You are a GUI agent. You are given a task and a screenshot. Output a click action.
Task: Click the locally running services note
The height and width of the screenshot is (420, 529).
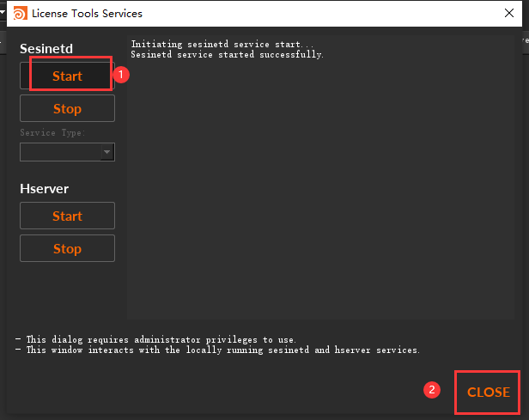[x=216, y=350]
